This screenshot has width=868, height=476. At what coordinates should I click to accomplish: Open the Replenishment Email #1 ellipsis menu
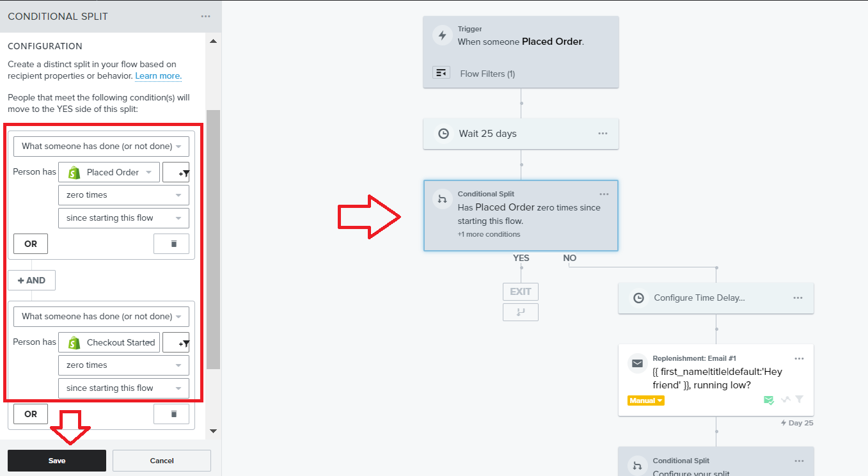pos(799,358)
